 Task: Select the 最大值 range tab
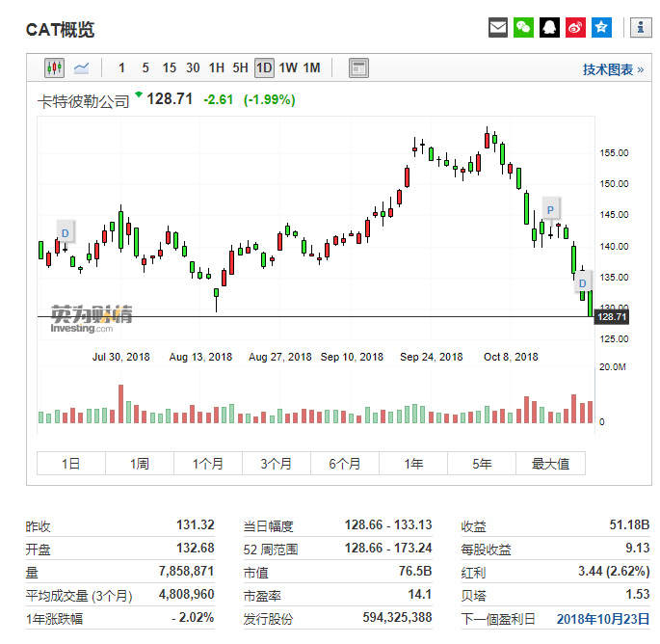tap(550, 464)
